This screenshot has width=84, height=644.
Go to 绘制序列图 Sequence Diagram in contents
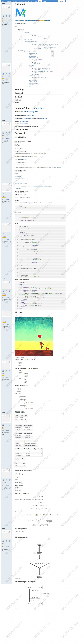(35, 85)
